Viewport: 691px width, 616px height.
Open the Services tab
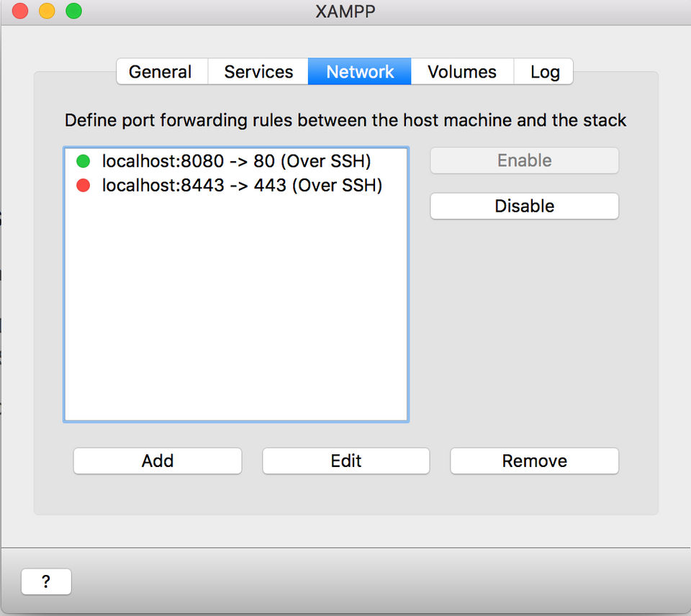pos(258,72)
